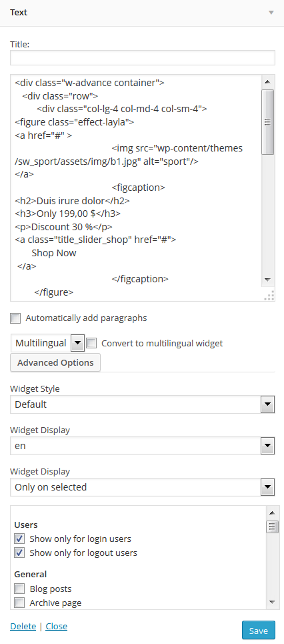The width and height of the screenshot is (284, 644).
Task: Collapse the Text widget header arrow
Action: pos(271,12)
